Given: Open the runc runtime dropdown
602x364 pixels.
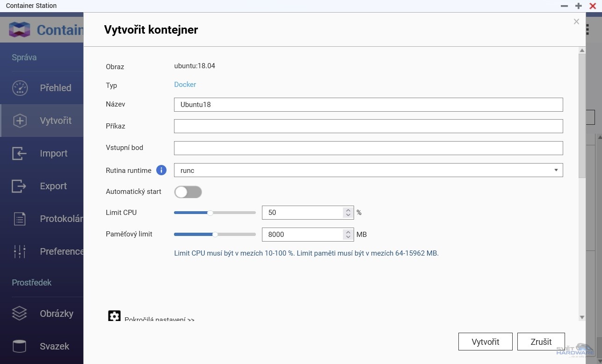Looking at the screenshot, I should (556, 170).
